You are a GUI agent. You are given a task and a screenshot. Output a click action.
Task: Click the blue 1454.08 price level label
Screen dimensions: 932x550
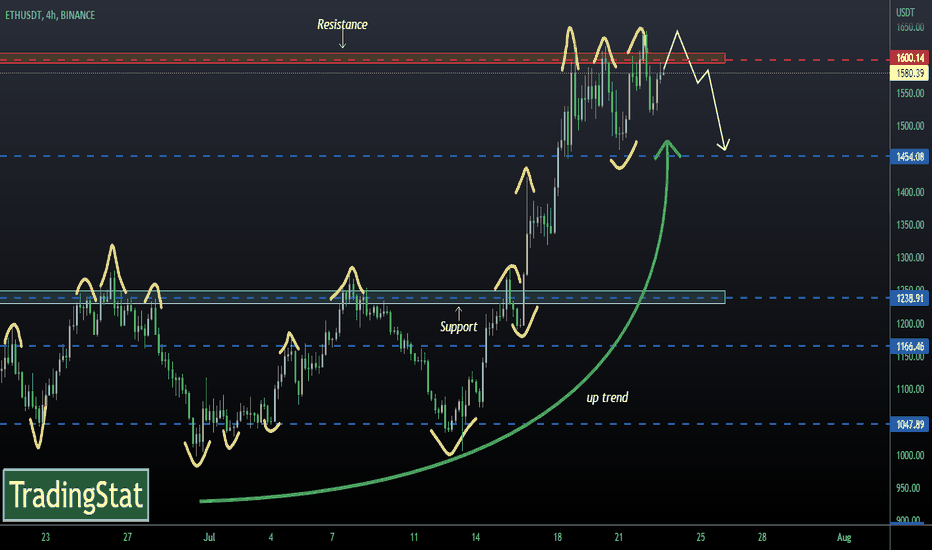click(x=909, y=156)
